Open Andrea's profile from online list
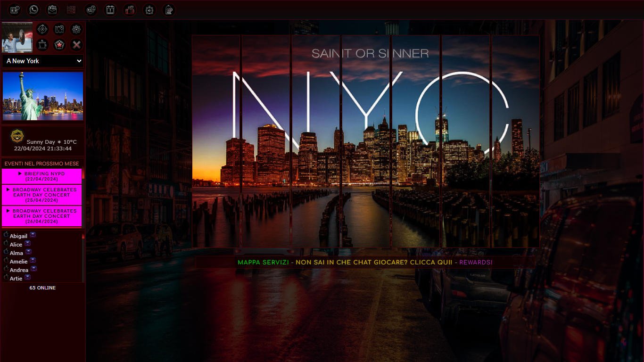 [x=19, y=270]
